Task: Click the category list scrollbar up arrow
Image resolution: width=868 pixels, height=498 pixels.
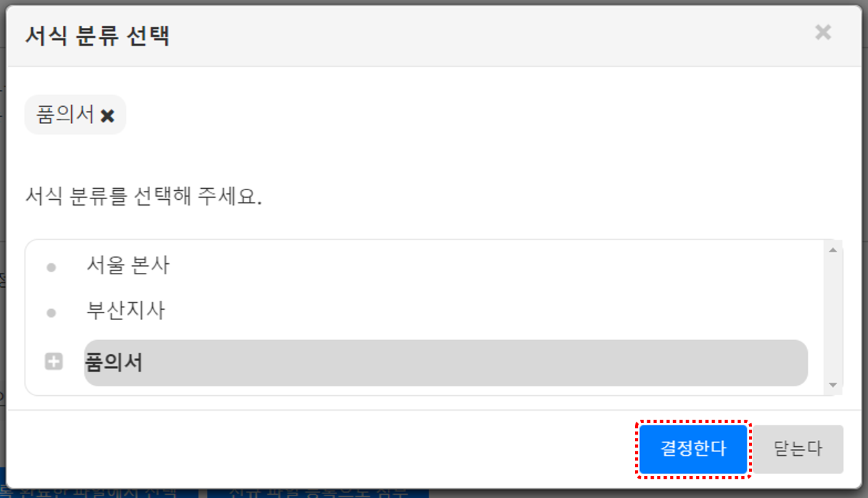Action: click(x=833, y=250)
